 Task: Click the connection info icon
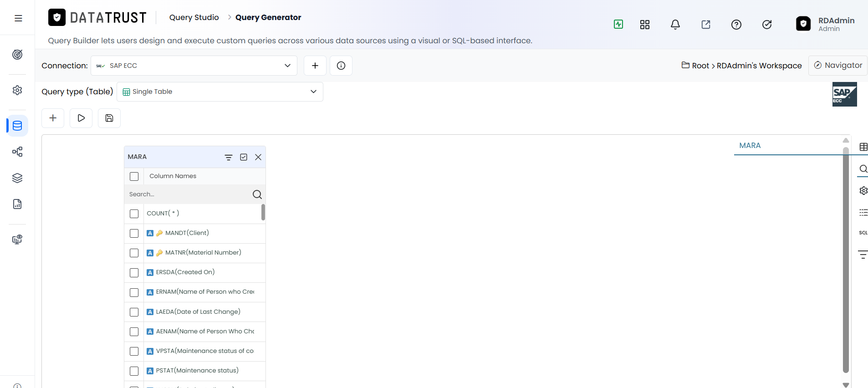(x=341, y=66)
